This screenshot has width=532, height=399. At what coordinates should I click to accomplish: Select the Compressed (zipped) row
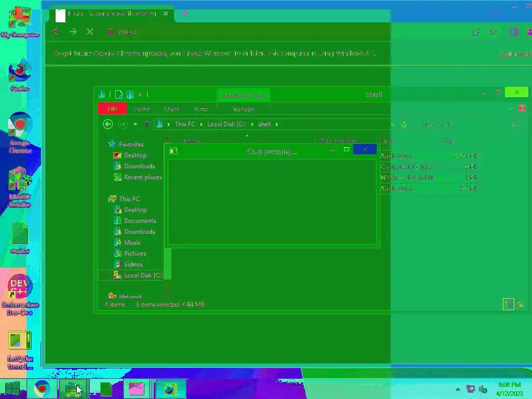point(428,167)
